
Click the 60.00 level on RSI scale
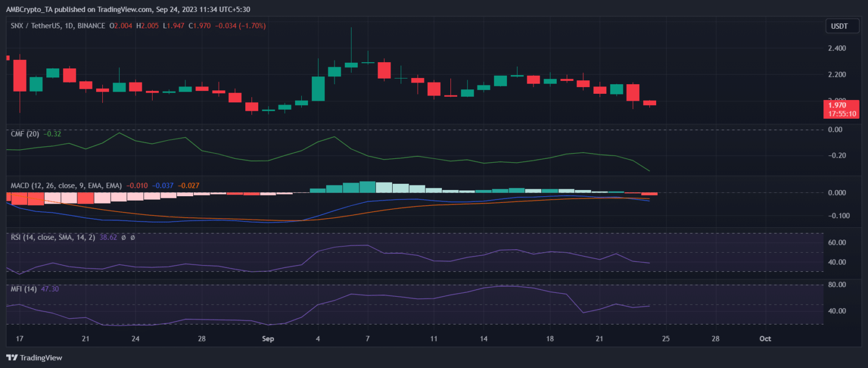pyautogui.click(x=836, y=243)
